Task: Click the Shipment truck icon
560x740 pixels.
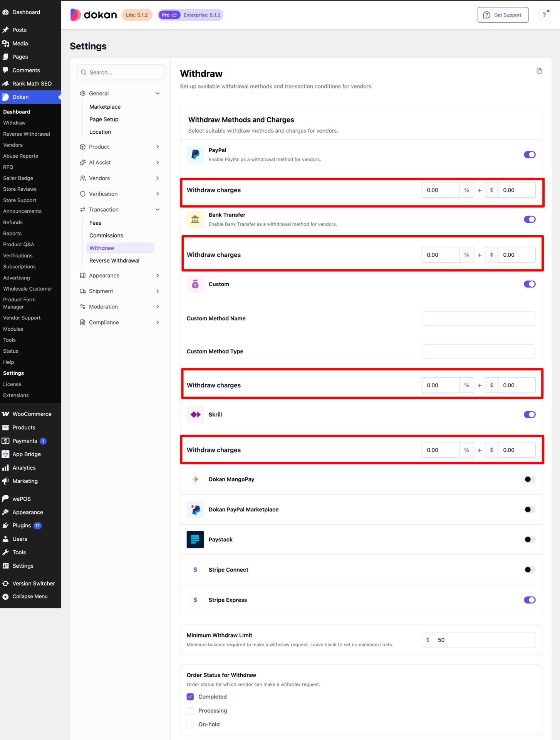Action: pyautogui.click(x=82, y=291)
